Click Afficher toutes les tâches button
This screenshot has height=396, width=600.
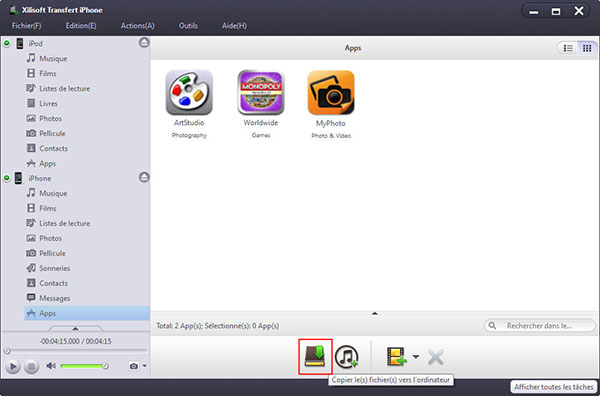(x=554, y=387)
